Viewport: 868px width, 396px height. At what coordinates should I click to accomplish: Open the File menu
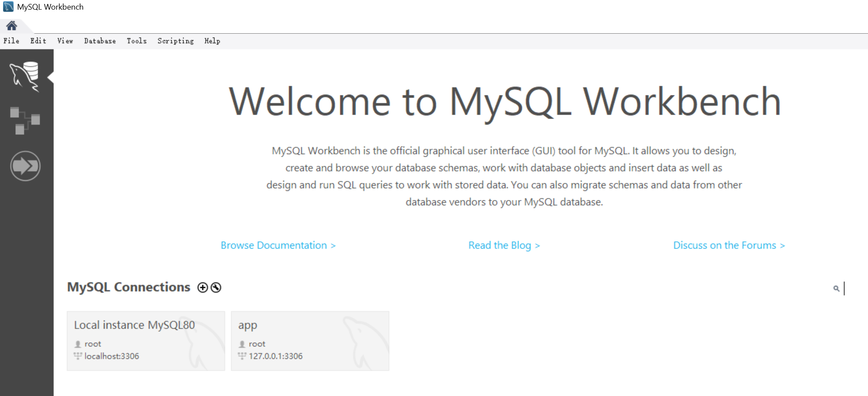pyautogui.click(x=11, y=41)
